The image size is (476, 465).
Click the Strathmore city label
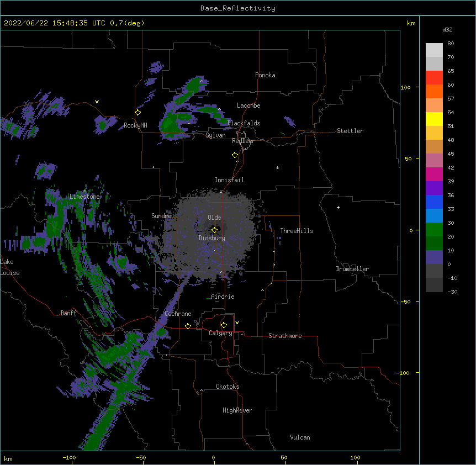click(x=285, y=336)
